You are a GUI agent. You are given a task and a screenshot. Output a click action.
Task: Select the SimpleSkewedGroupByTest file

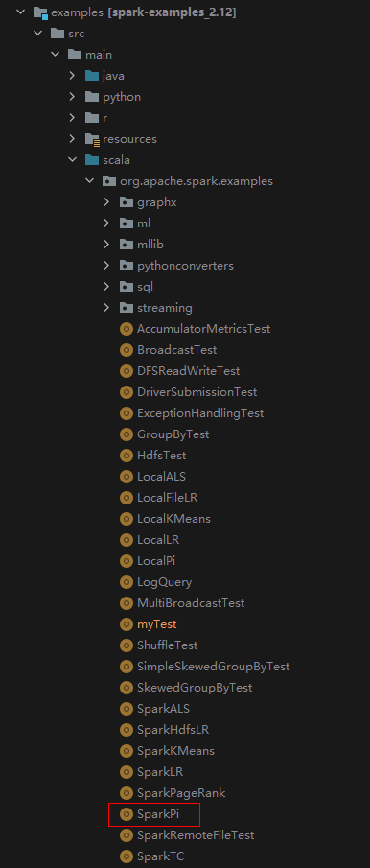(x=214, y=666)
